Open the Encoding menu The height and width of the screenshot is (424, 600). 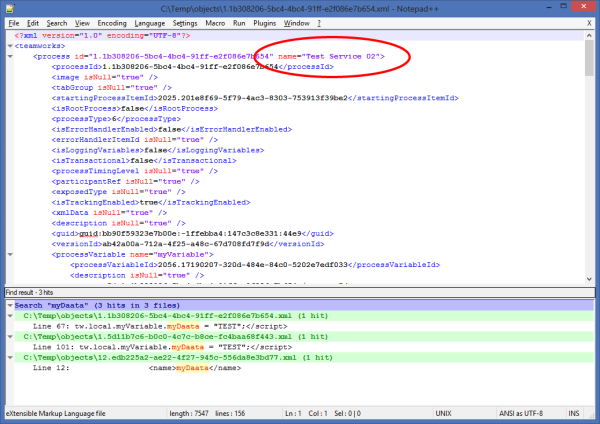click(112, 23)
